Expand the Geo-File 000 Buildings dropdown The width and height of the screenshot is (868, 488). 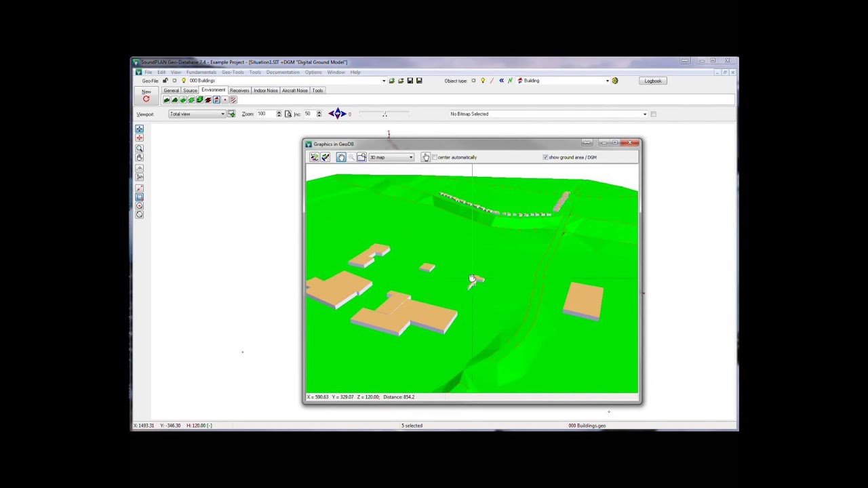[384, 81]
